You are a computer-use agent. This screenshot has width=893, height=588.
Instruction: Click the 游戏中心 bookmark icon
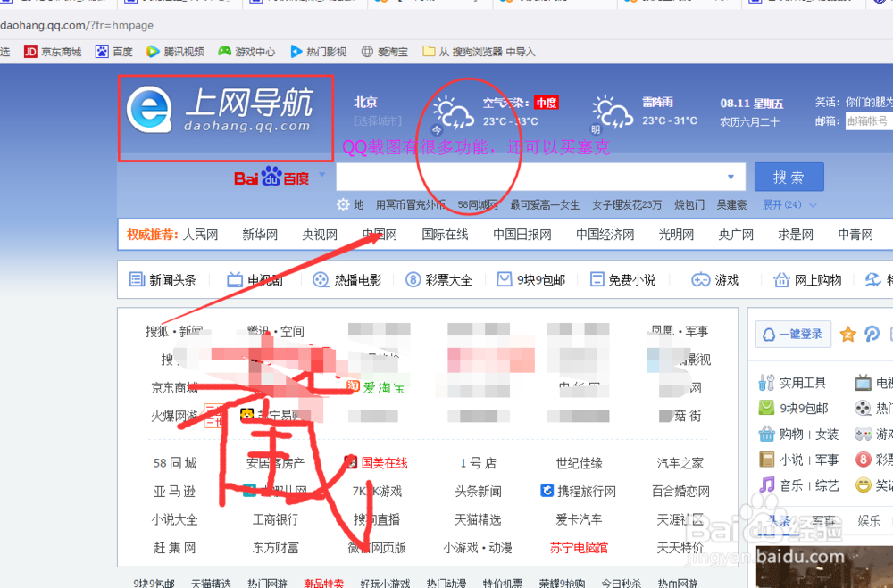[x=226, y=51]
